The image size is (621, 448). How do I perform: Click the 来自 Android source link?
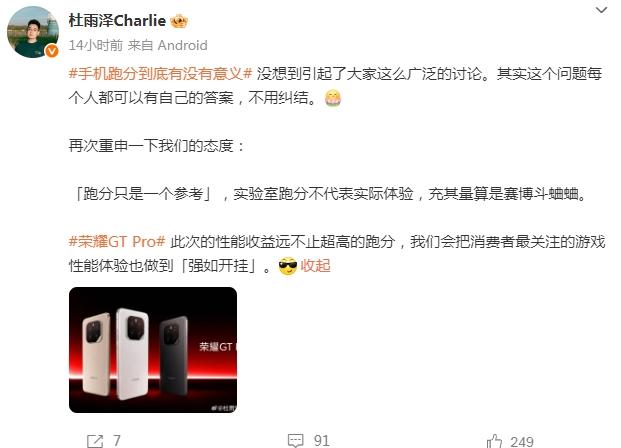coord(168,45)
